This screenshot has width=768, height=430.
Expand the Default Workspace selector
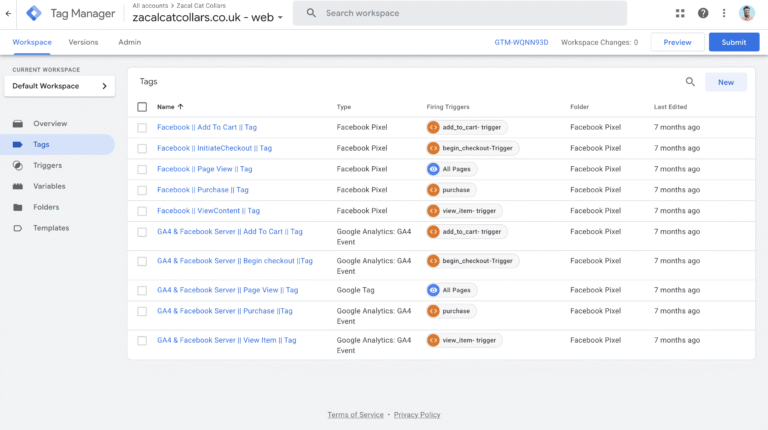pyautogui.click(x=60, y=86)
